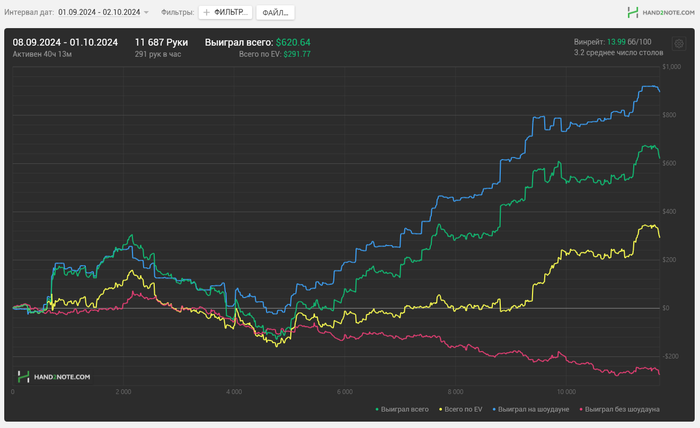Click the 3.2 среднее число столов text
This screenshot has height=428, width=700.
[618, 53]
